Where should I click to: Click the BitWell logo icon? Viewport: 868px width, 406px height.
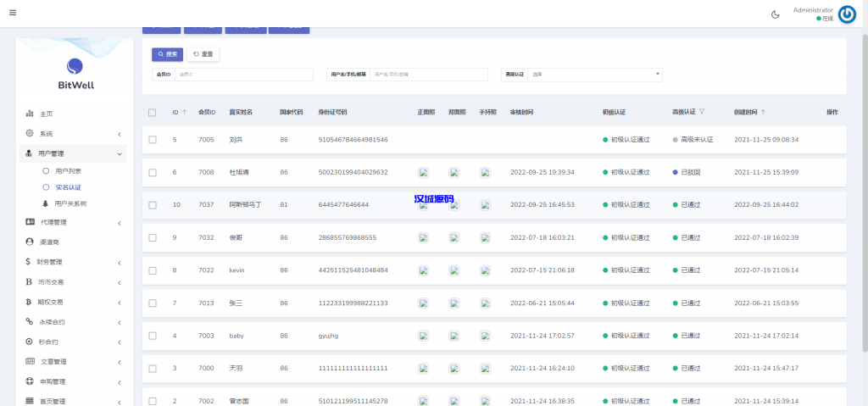click(75, 66)
